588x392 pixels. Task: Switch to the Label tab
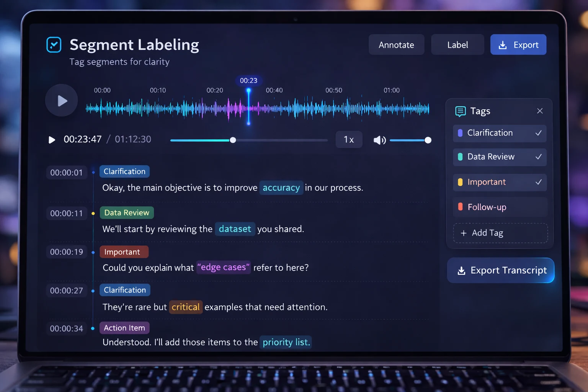(457, 45)
